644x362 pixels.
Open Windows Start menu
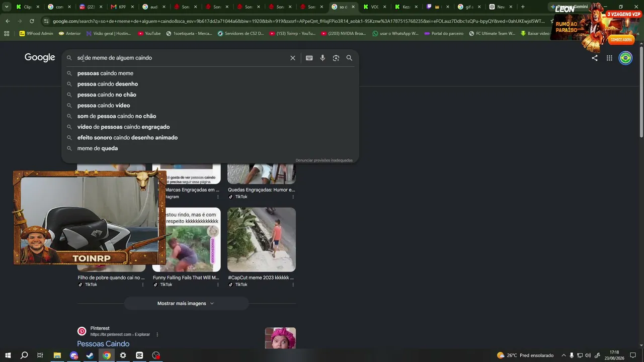[8, 355]
